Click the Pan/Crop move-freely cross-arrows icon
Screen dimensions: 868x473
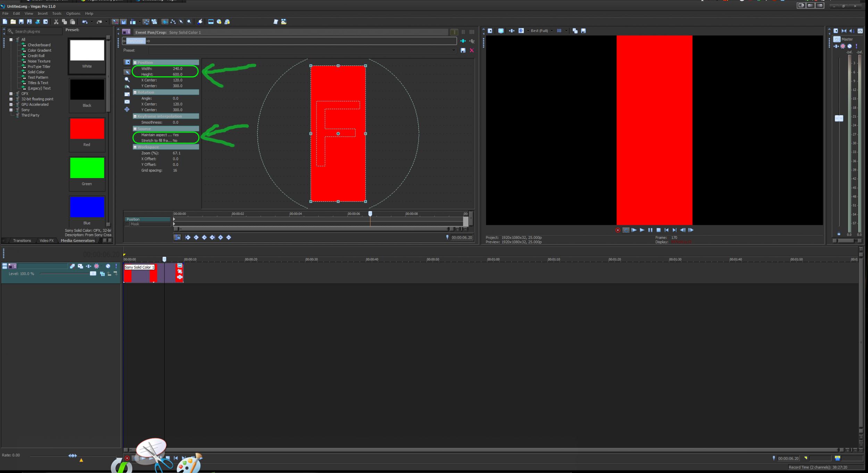pos(127,109)
